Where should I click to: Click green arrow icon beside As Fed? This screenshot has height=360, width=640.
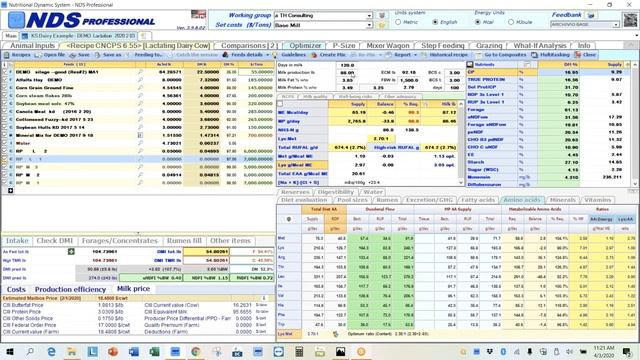pos(71,251)
